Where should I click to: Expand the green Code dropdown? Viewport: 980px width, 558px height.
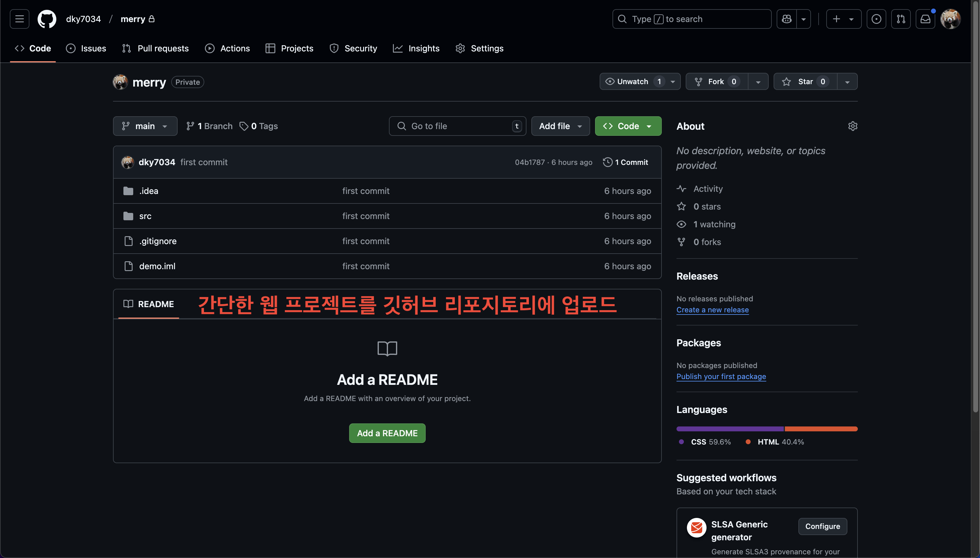tap(628, 126)
